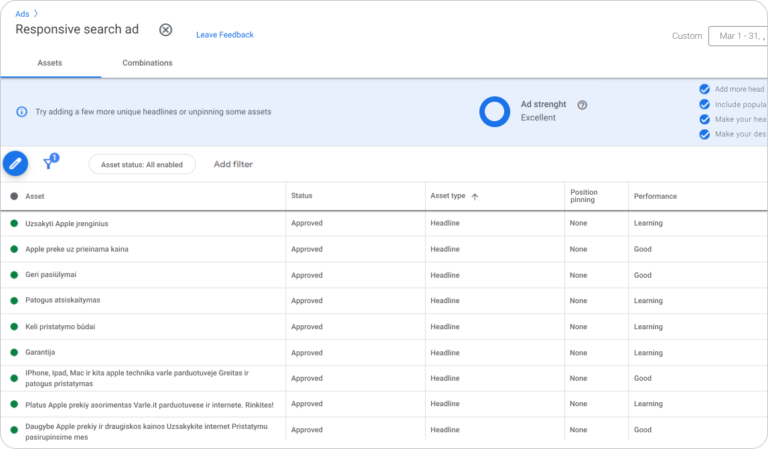
Task: Click the Performance column header
Action: click(655, 196)
